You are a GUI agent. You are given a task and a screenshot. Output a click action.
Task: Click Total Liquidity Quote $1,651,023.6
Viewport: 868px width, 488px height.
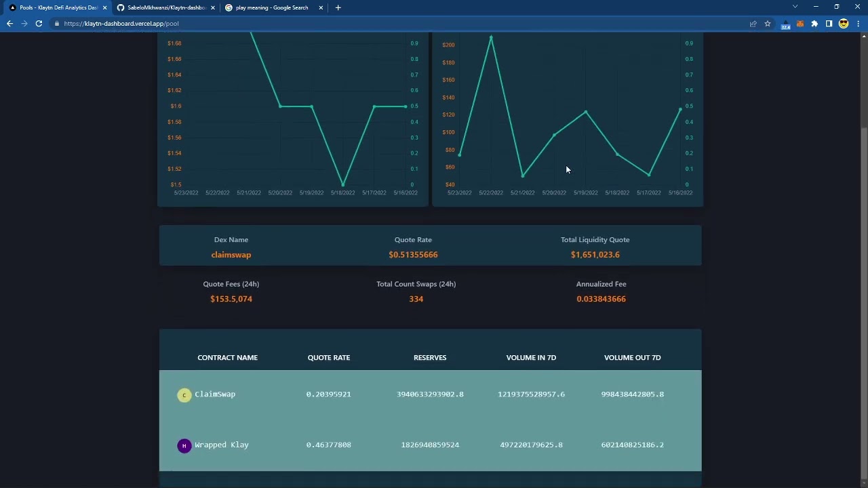click(595, 255)
